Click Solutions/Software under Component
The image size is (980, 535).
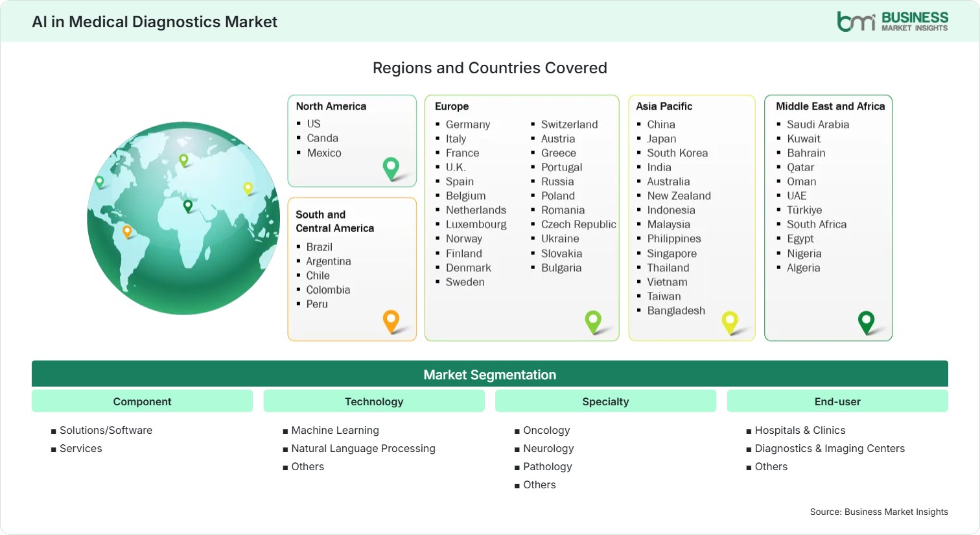106,430
